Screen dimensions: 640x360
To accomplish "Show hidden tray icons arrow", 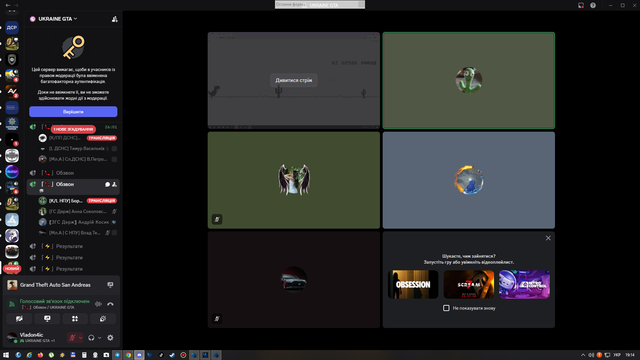I will [x=583, y=355].
